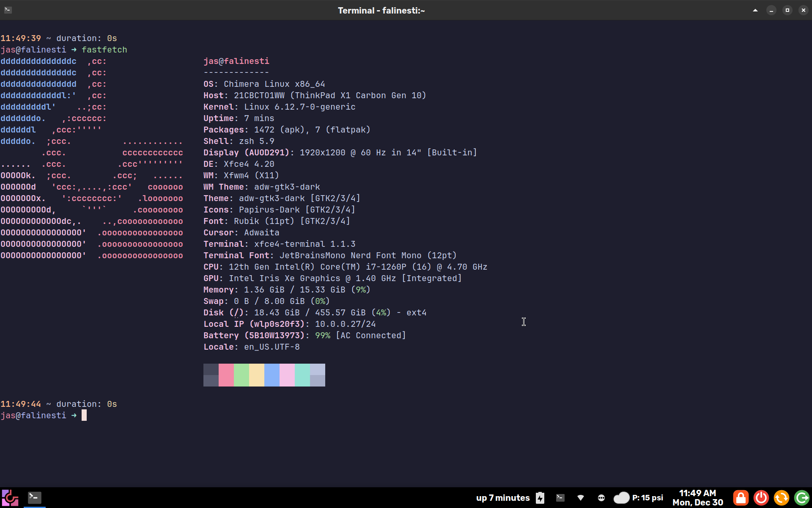This screenshot has width=812, height=508.
Task: Click the terminal icon in title bar
Action: tap(8, 10)
